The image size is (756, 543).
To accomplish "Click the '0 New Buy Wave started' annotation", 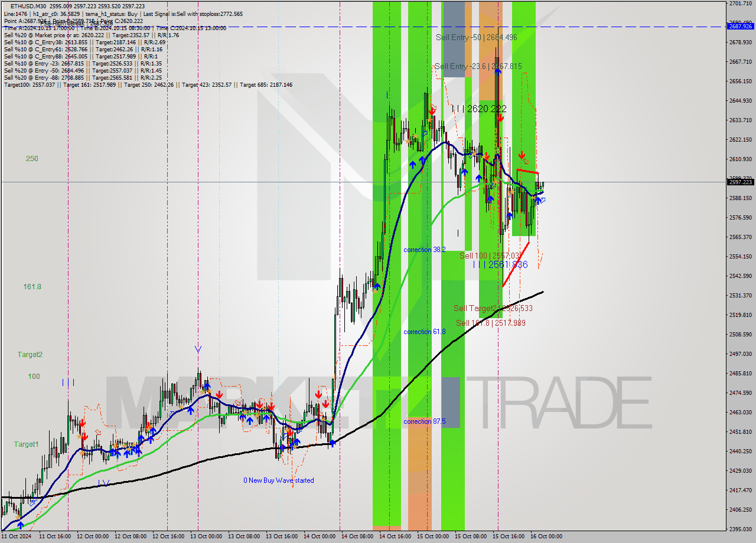I will [279, 480].
